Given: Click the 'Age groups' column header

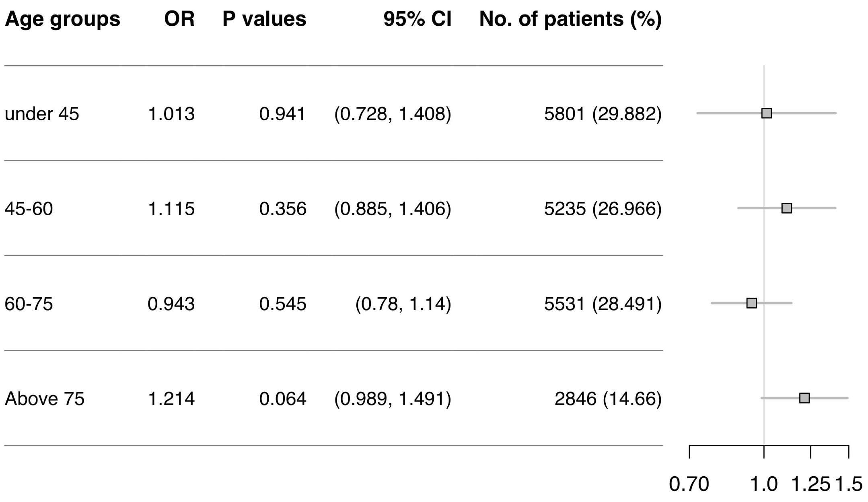Looking at the screenshot, I should point(62,19).
